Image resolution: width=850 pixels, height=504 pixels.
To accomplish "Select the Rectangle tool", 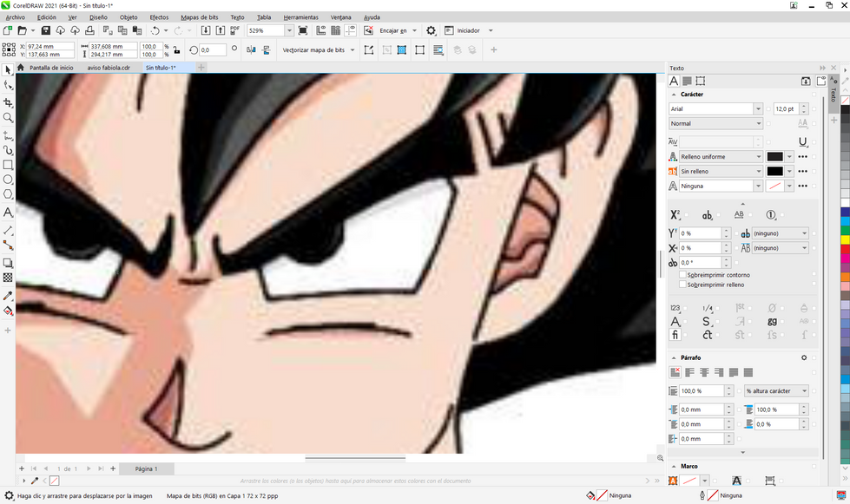I will coord(8,165).
